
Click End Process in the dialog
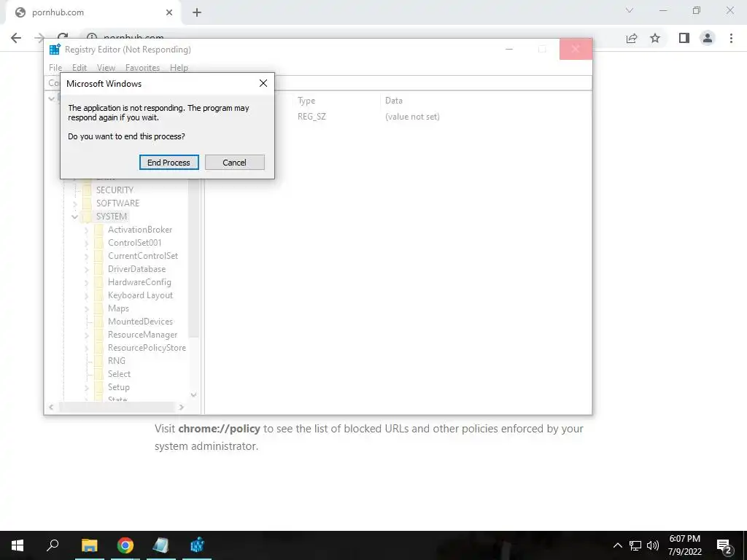[x=169, y=163]
